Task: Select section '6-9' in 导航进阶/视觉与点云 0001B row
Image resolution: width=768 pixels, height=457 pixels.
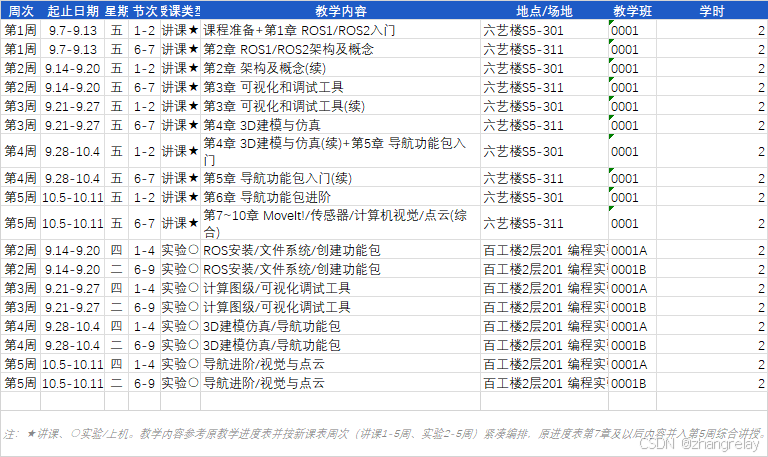Action: tap(144, 383)
